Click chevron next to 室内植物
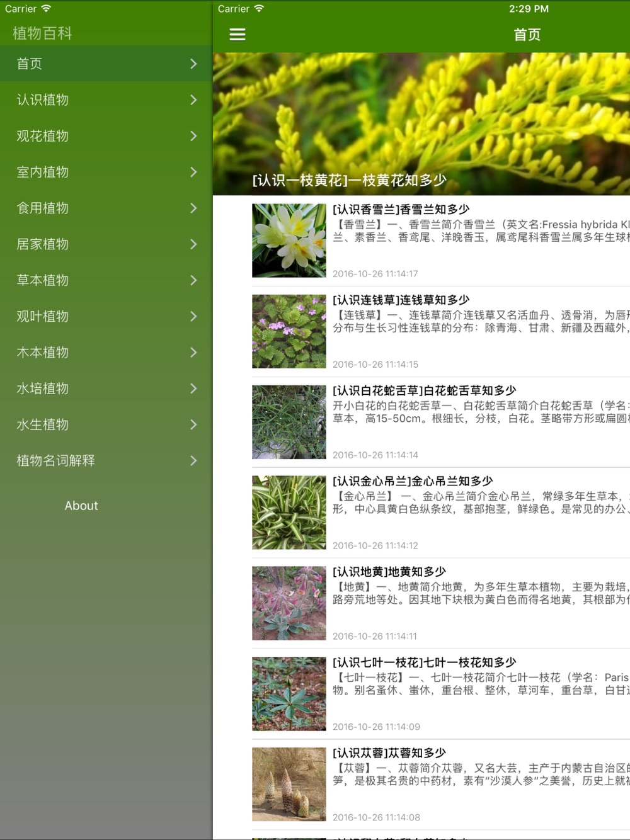Screen dimensions: 630x840 [193, 172]
